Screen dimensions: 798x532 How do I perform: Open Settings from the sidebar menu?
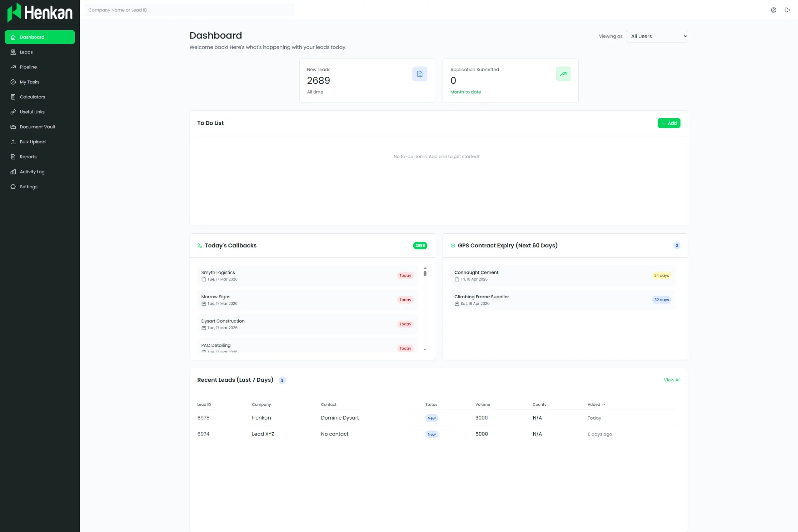click(28, 186)
